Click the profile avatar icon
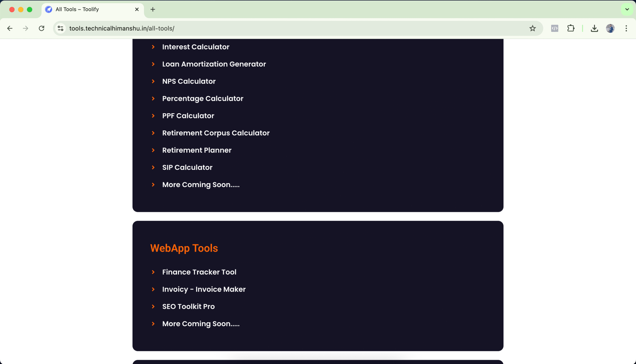 pos(610,28)
